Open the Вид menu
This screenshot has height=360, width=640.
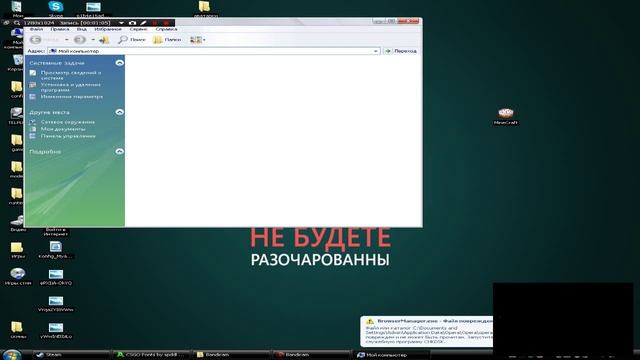point(82,29)
